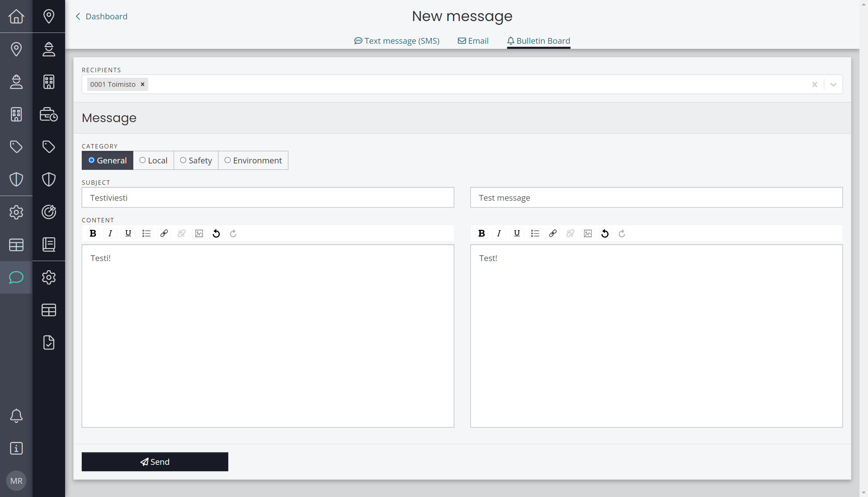Click the Send button

coord(155,461)
